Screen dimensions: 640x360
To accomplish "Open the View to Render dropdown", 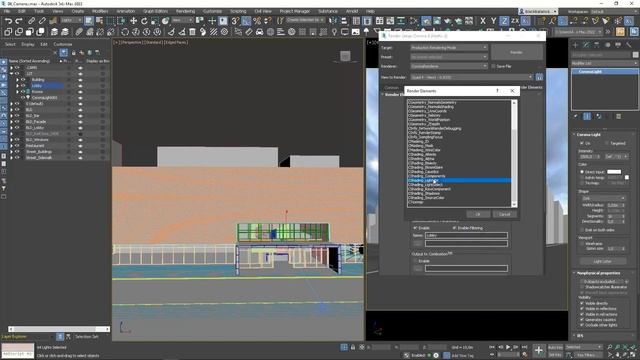I will pos(472,77).
